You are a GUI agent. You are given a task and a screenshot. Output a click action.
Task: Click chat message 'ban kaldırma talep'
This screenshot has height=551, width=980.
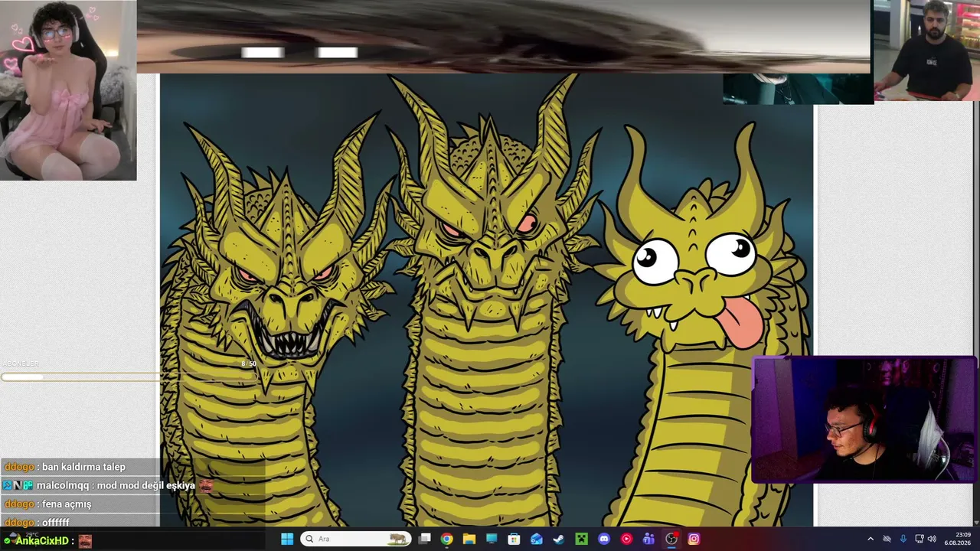(x=83, y=467)
